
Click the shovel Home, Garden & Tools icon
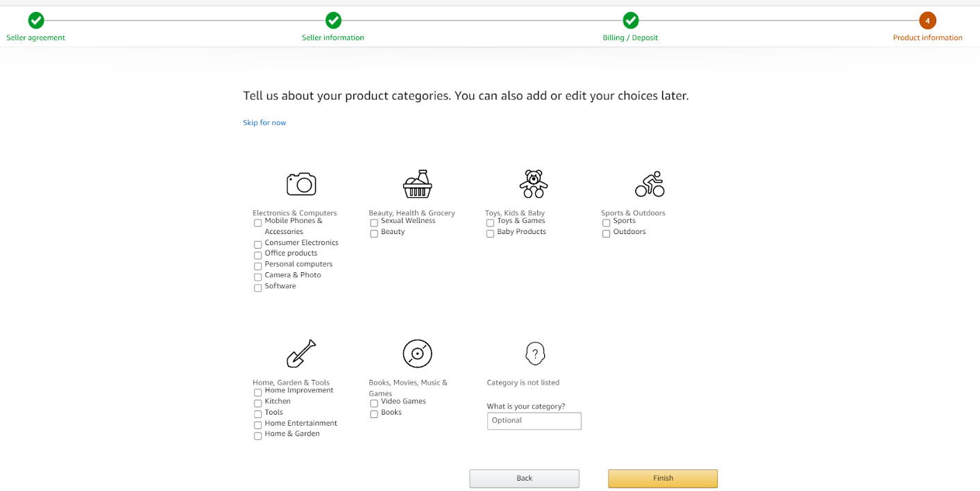(301, 353)
